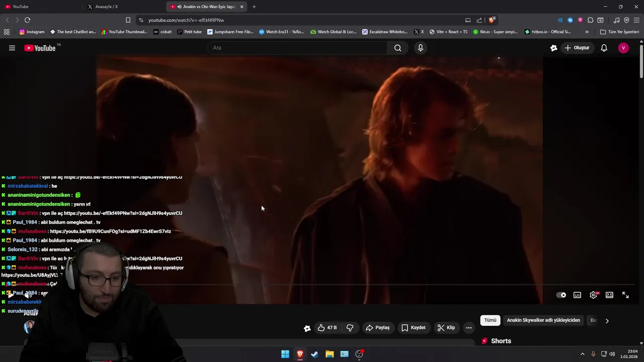Click the sparkle icon left of Oluştur
Image resolution: width=644 pixels, height=362 pixels.
coord(554,48)
